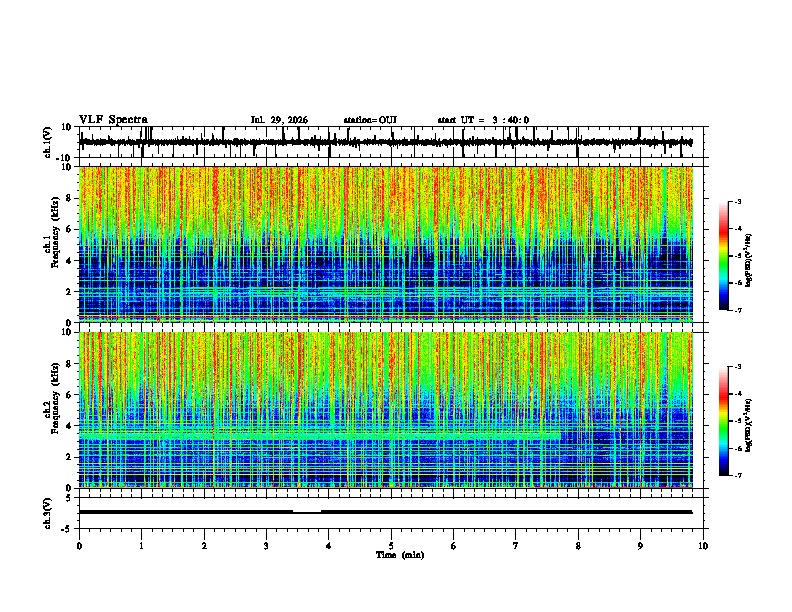Click the green 3.5 kHz band in ch.2
This screenshot has height=612, width=792.
(319, 435)
